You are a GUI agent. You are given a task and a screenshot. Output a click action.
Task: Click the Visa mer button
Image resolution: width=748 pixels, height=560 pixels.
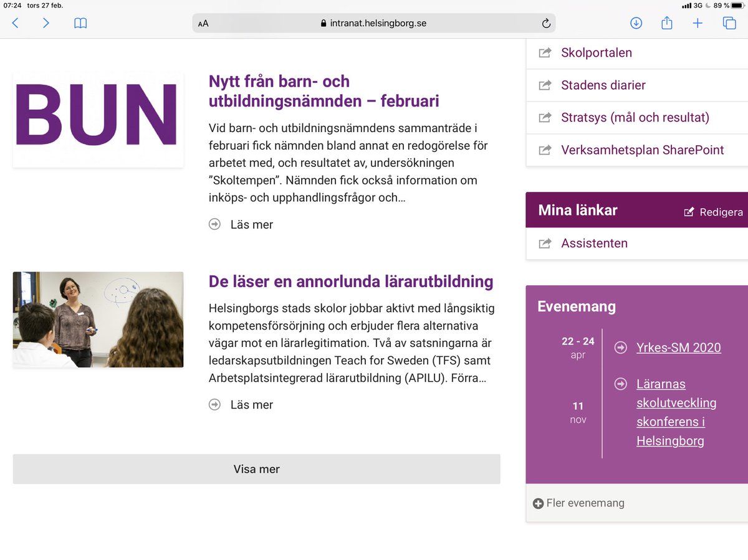pyautogui.click(x=256, y=469)
